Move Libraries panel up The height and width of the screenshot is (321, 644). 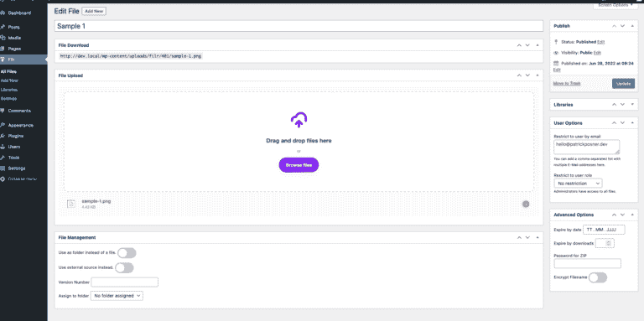615,105
